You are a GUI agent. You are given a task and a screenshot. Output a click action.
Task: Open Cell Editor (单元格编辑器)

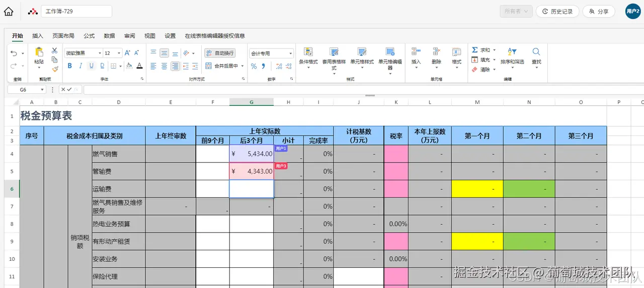click(x=390, y=61)
